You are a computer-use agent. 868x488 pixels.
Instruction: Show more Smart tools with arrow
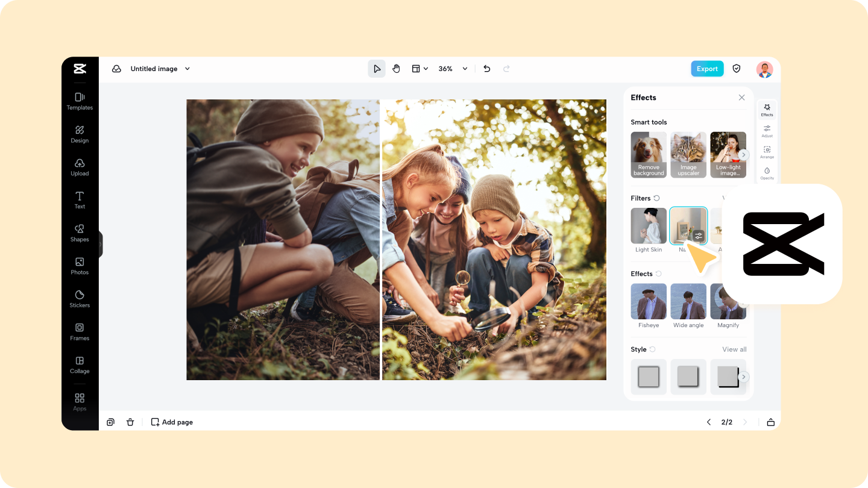tap(744, 155)
